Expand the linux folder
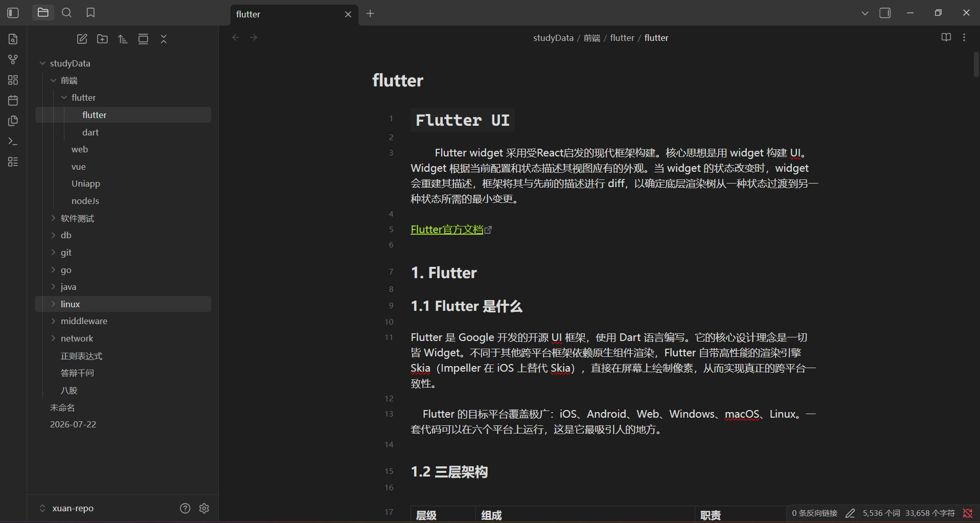 tap(53, 304)
